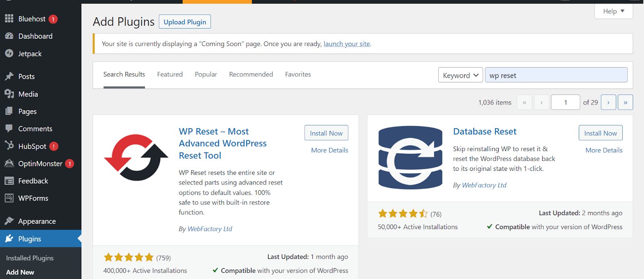
Task: Open the Media menu item
Action: pos(41,94)
